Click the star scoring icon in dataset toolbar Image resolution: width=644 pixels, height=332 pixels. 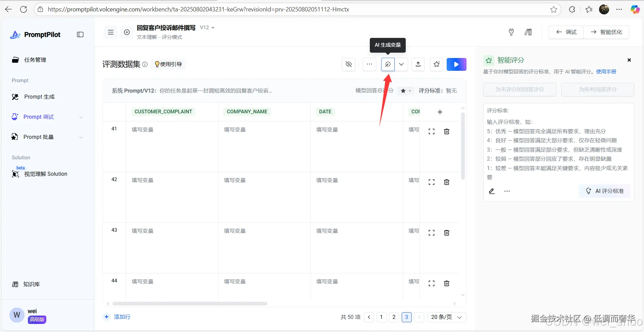437,64
